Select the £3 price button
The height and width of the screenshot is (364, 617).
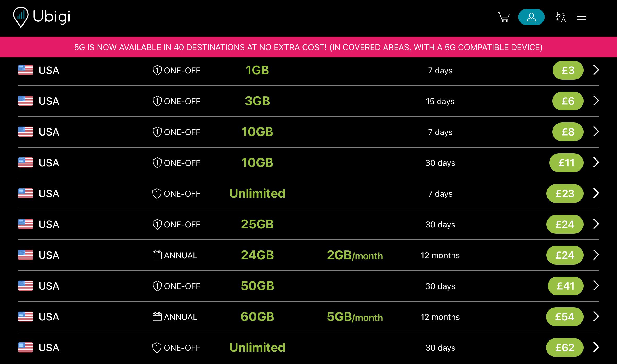pos(568,70)
